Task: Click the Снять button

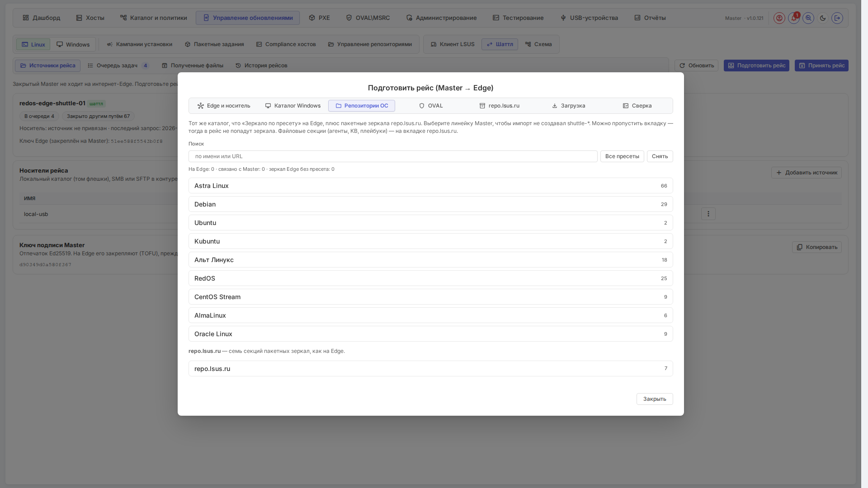Action: tap(660, 156)
